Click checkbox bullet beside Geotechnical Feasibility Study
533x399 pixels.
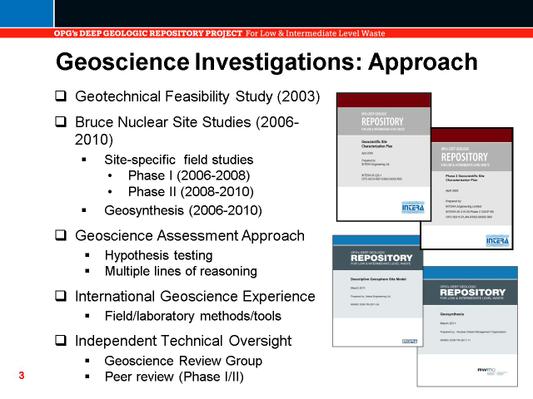[x=61, y=96]
